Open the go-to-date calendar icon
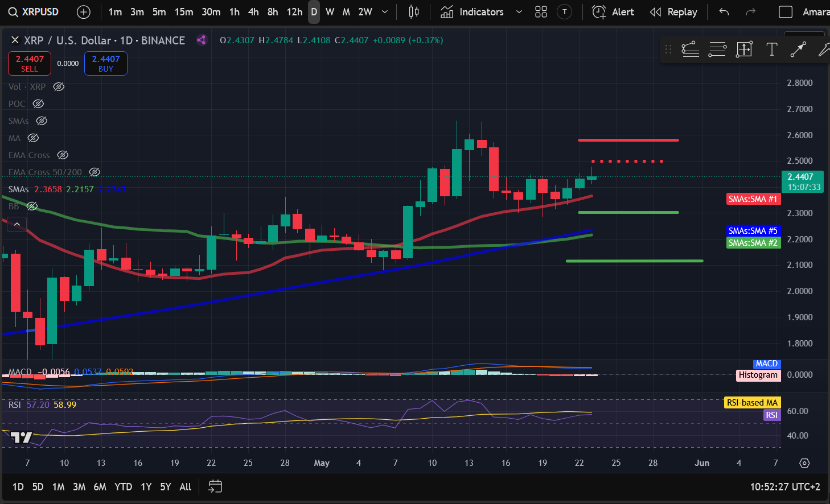The height and width of the screenshot is (504, 830). coord(215,486)
